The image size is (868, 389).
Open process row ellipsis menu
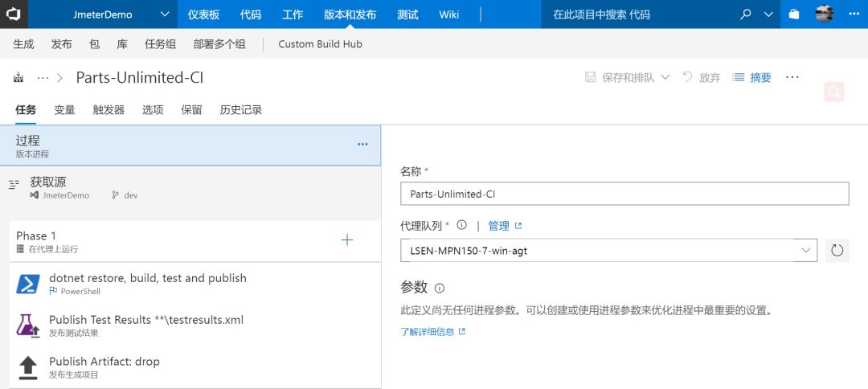point(362,145)
